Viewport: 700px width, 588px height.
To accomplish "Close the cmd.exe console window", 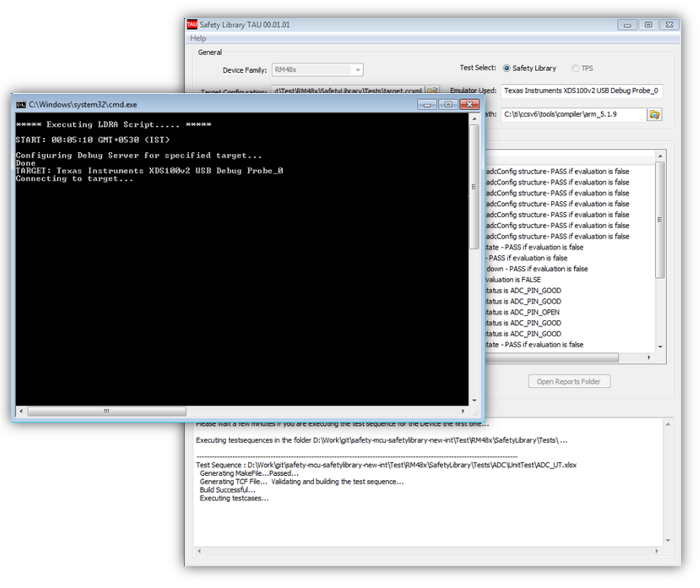I will click(x=469, y=104).
